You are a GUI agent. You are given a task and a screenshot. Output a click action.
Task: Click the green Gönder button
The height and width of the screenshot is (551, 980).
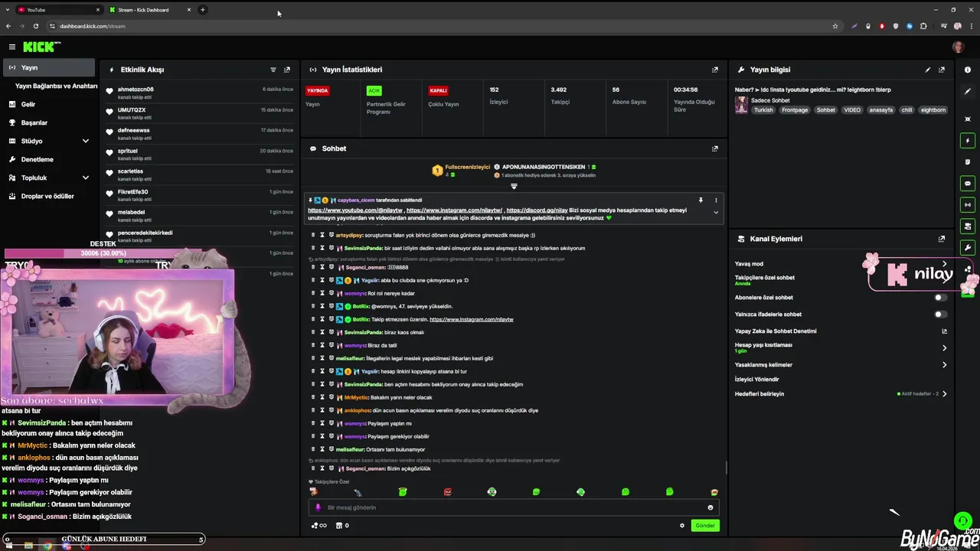click(705, 526)
